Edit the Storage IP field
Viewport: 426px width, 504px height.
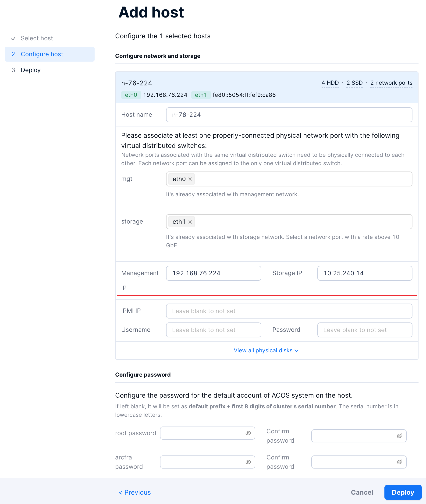[364, 273]
